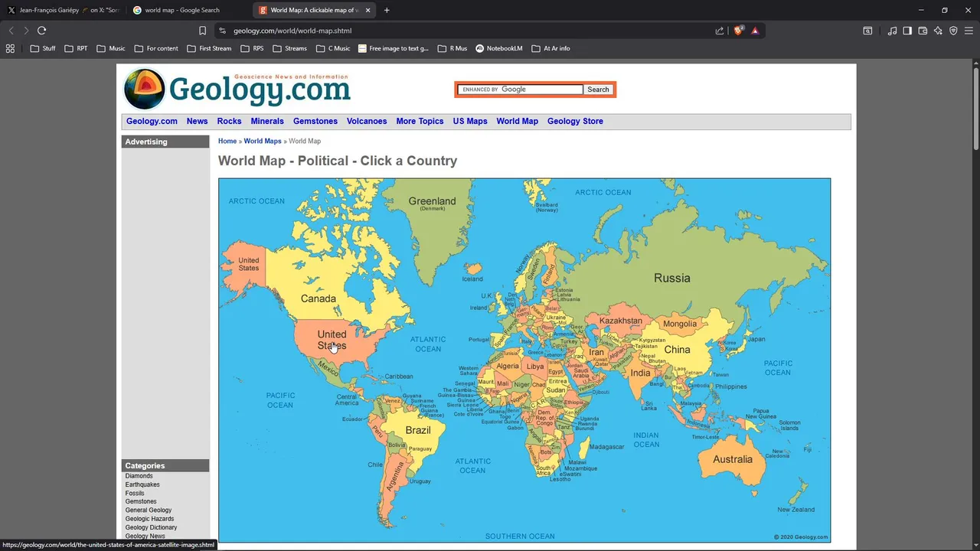This screenshot has width=980, height=551.
Task: Open the C Music bookmarks folder
Action: 333,48
